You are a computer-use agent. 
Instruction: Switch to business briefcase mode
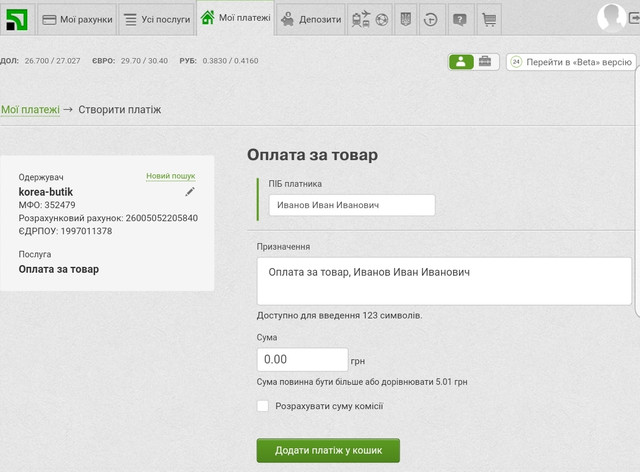[x=485, y=62]
